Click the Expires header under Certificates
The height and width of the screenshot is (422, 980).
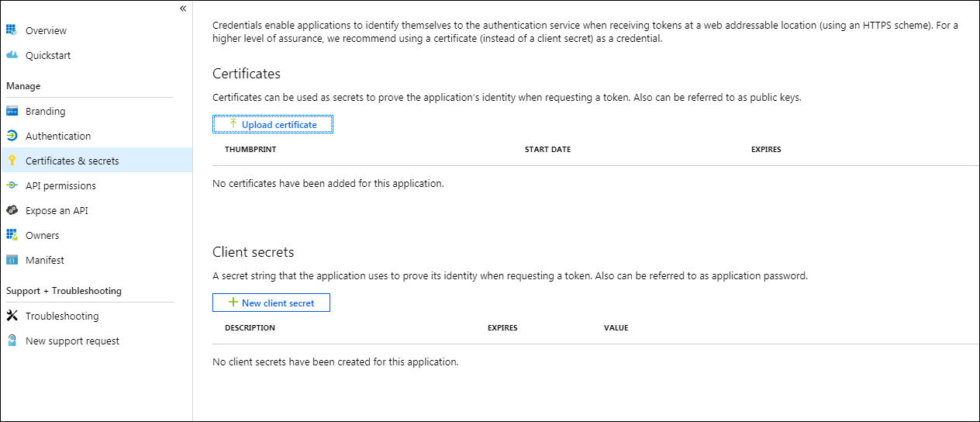pos(766,149)
